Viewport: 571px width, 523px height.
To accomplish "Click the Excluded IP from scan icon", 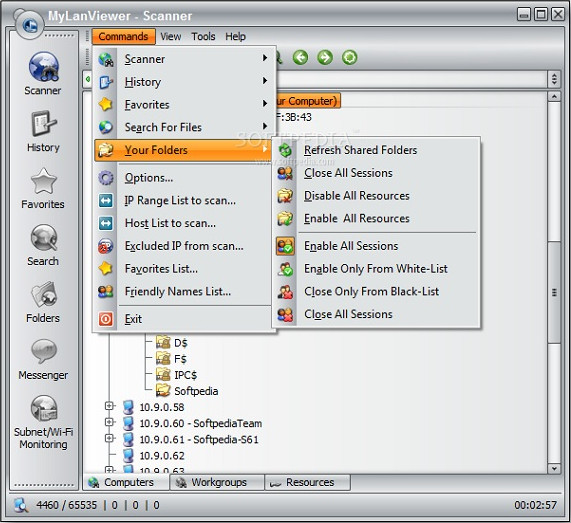I will pyautogui.click(x=106, y=246).
